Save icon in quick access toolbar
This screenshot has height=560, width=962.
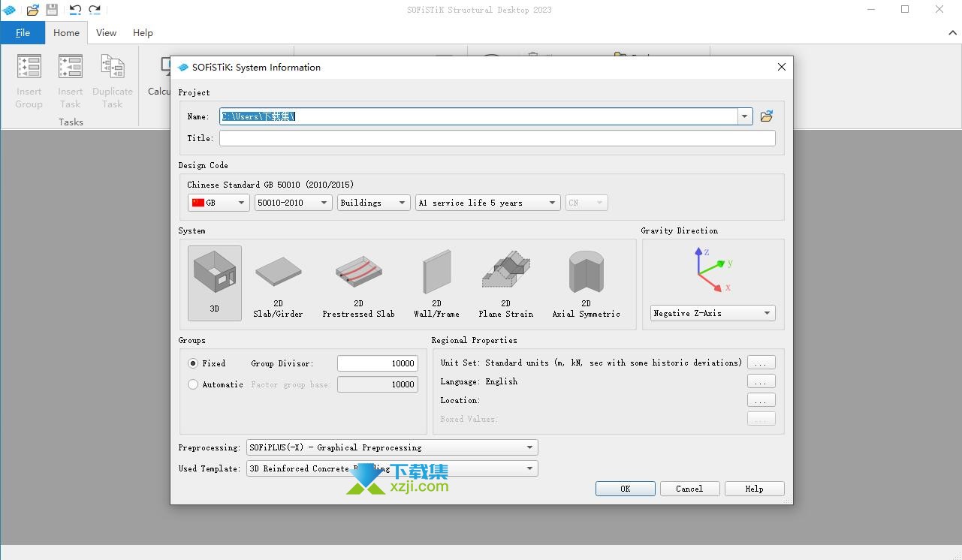tap(52, 10)
